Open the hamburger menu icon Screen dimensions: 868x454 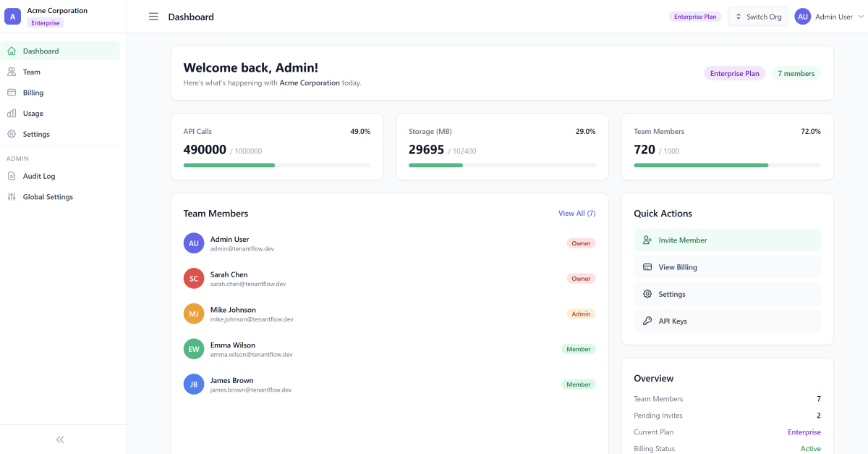click(153, 17)
